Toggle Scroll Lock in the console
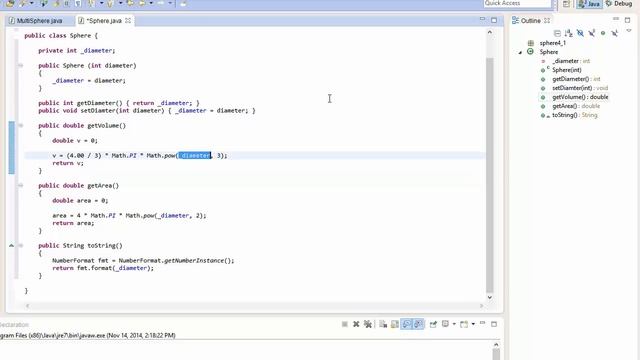Image resolution: width=640 pixels, height=360 pixels. 395,324
